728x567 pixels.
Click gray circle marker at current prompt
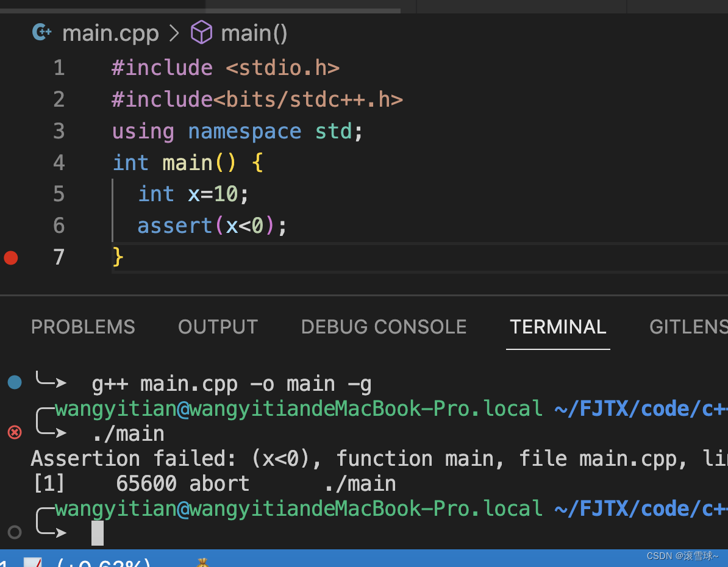pos(15,532)
